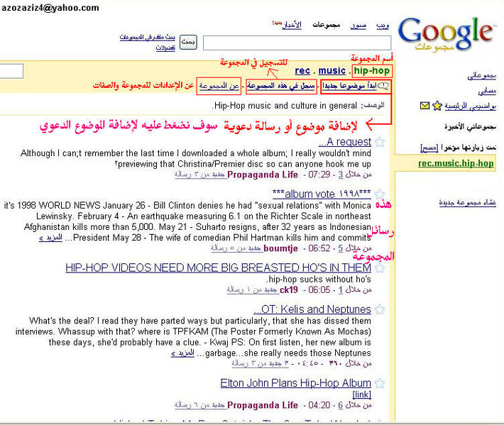Star the HIP-HOP VIDEOS topic
The image size is (504, 425).
point(380,267)
